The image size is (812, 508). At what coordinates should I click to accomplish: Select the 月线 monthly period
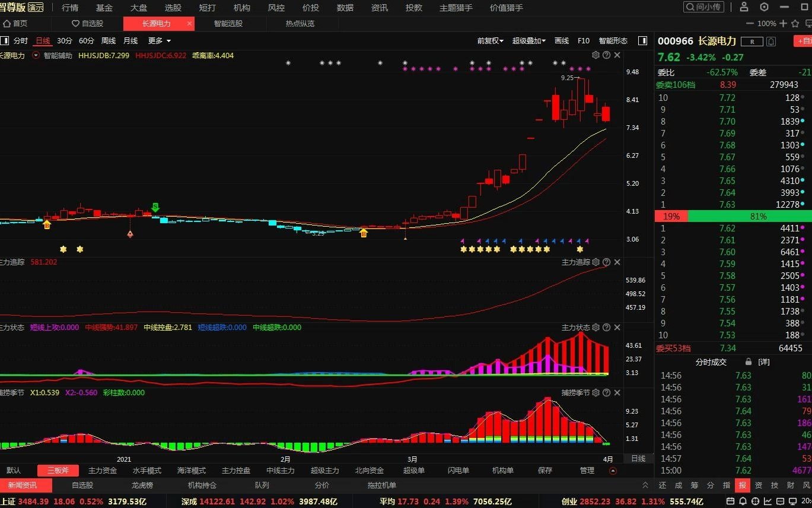130,41
